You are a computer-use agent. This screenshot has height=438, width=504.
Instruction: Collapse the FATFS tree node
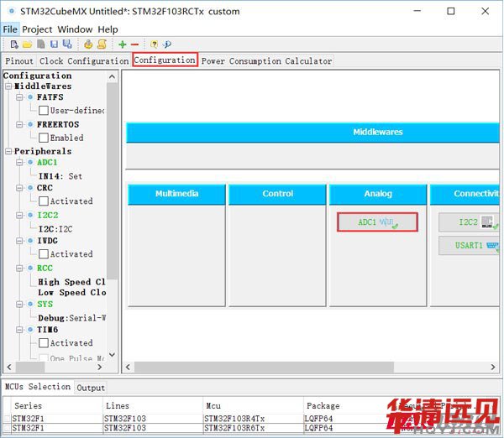pyautogui.click(x=19, y=97)
